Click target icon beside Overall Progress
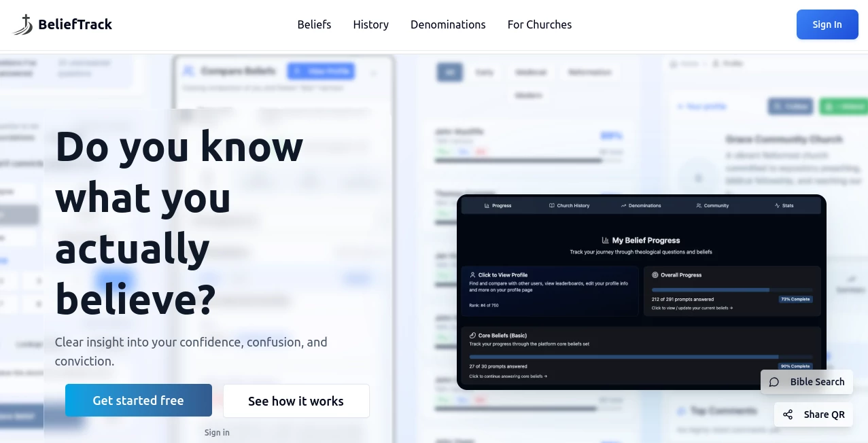This screenshot has height=443, width=868. (x=655, y=275)
